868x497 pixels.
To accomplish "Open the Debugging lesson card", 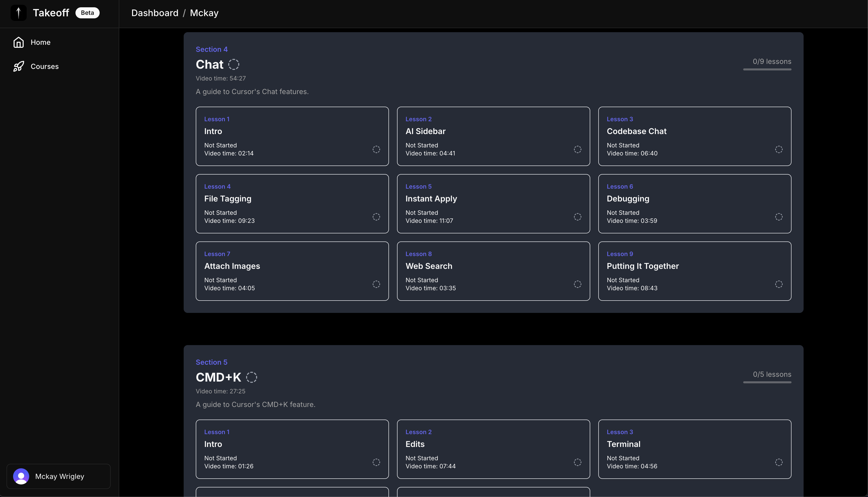I will 695,204.
